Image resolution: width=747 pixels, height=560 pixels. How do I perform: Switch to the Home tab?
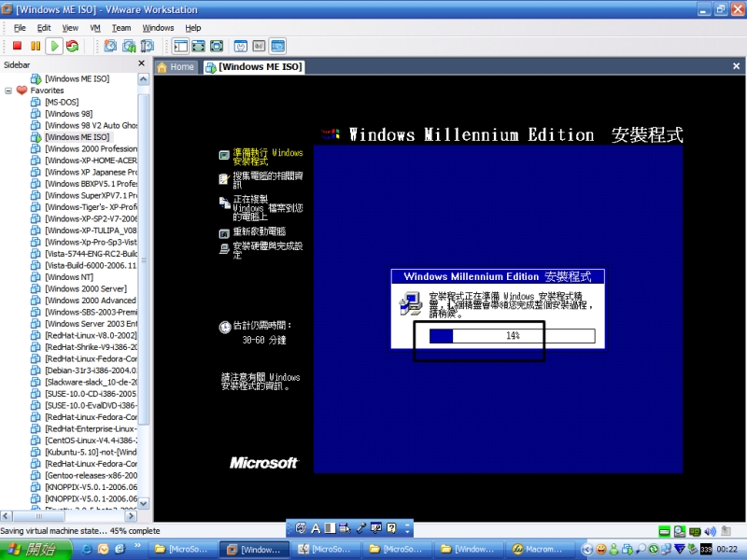click(x=176, y=67)
